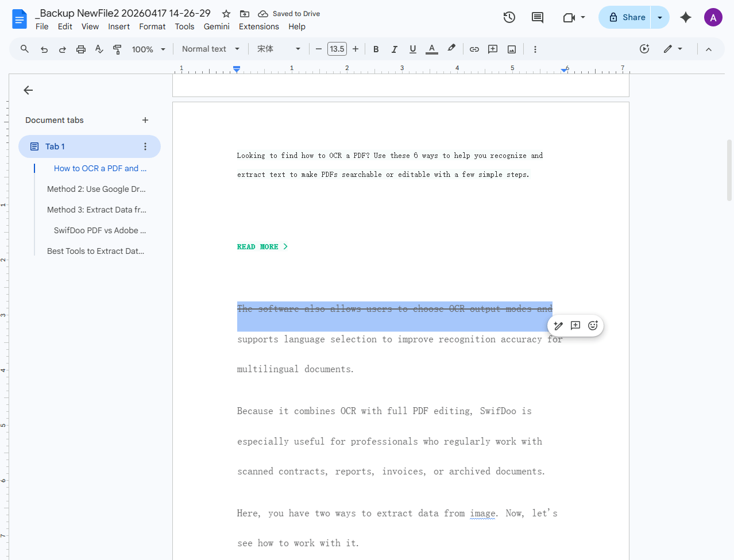Open the zoom 100% dropdown
The height and width of the screenshot is (560, 734).
149,49
